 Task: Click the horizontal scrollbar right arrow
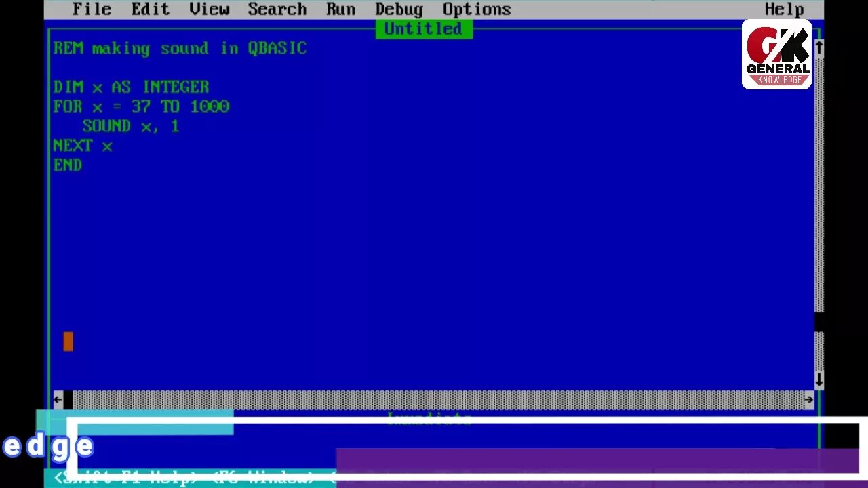click(x=809, y=400)
